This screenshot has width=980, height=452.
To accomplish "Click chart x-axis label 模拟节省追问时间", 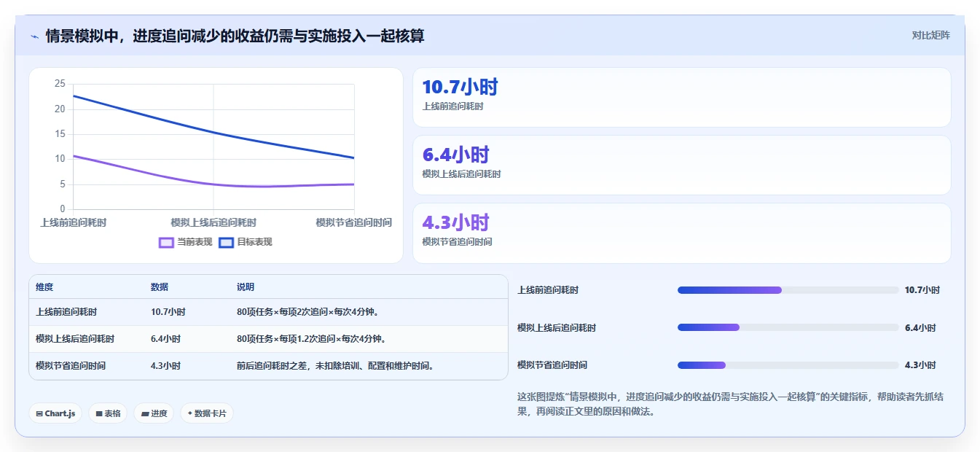I will pos(354,222).
